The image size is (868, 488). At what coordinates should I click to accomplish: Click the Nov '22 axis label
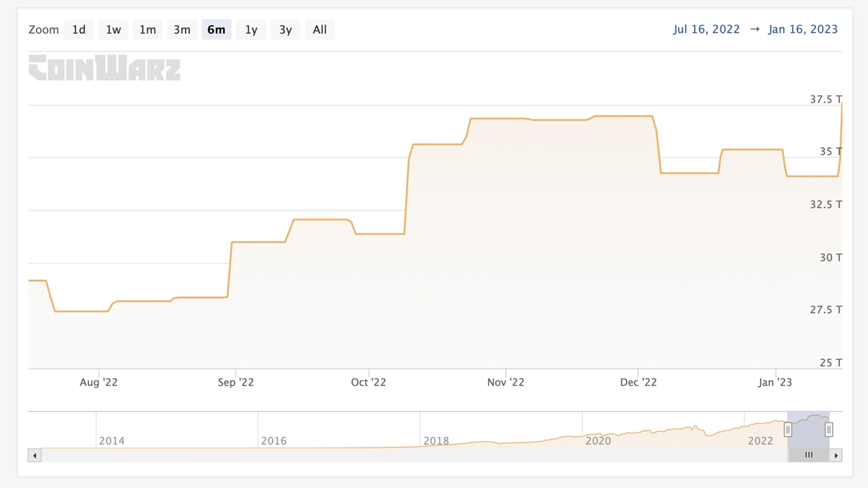pos(506,382)
